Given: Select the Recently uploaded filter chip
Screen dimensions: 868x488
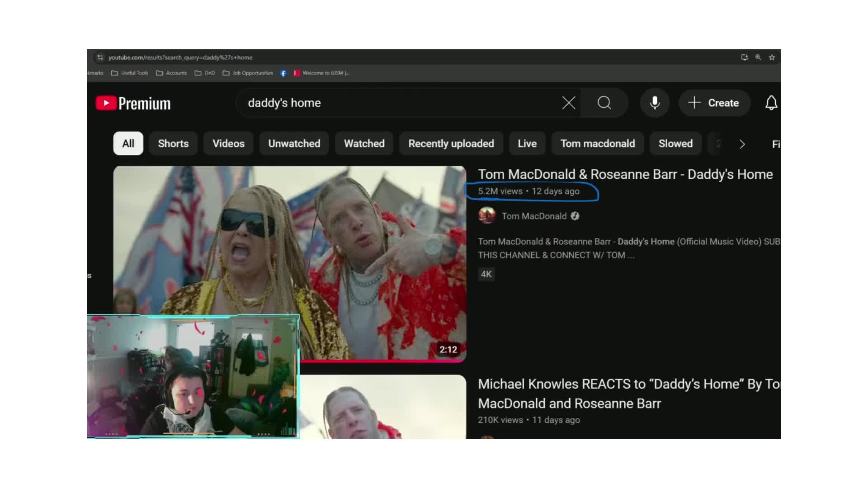Looking at the screenshot, I should [451, 144].
